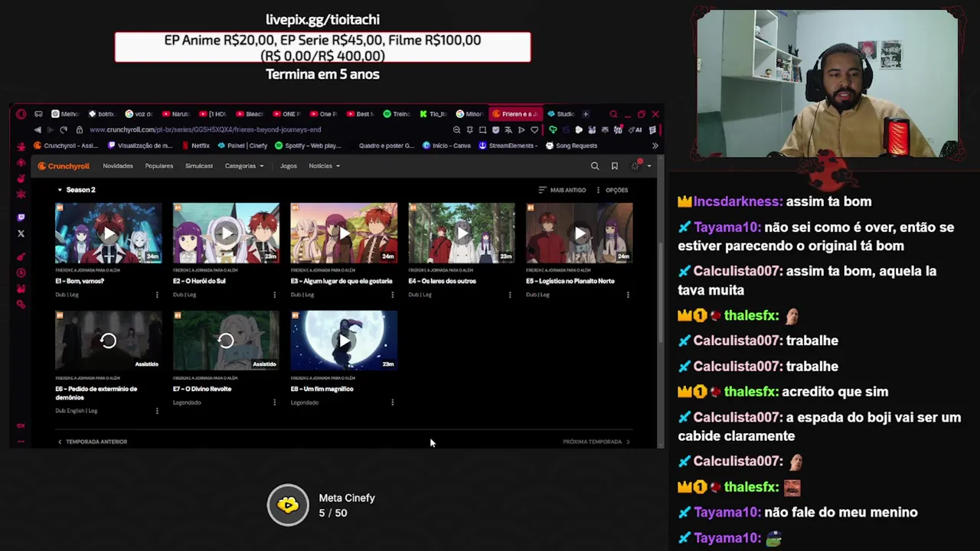Replay watched episode E7 thumbnail
Viewport: 980px width, 551px height.
point(226,341)
